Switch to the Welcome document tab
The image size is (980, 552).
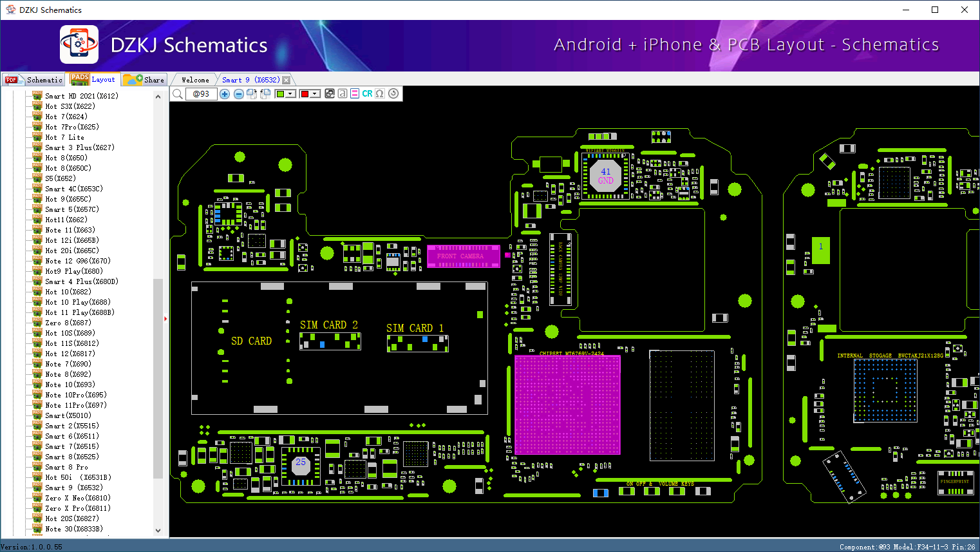195,80
